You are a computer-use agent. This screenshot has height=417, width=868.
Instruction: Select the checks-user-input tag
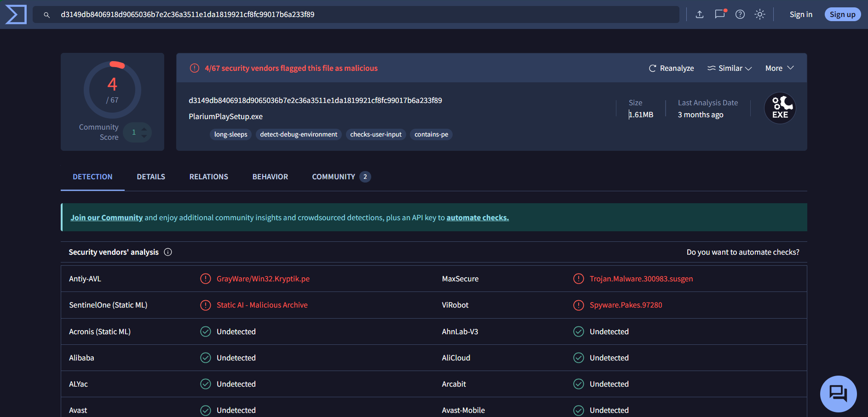pyautogui.click(x=376, y=134)
